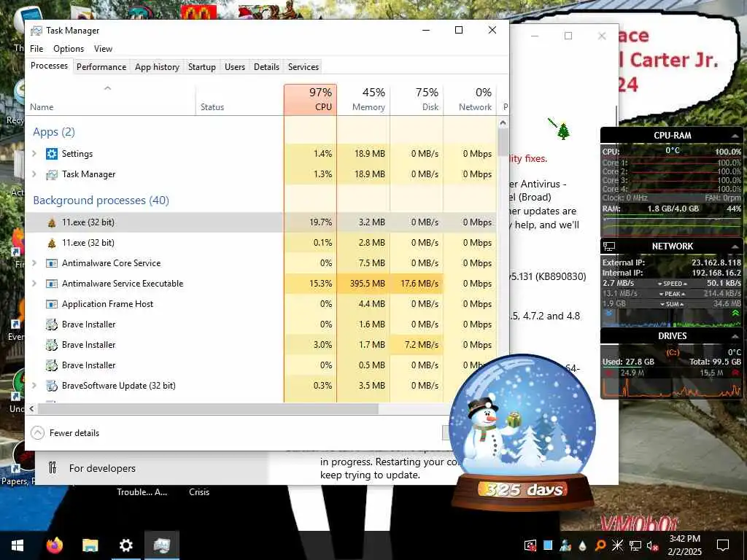Click the snow globe 325 days widget
The height and width of the screenshot is (560, 747).
pyautogui.click(x=522, y=432)
